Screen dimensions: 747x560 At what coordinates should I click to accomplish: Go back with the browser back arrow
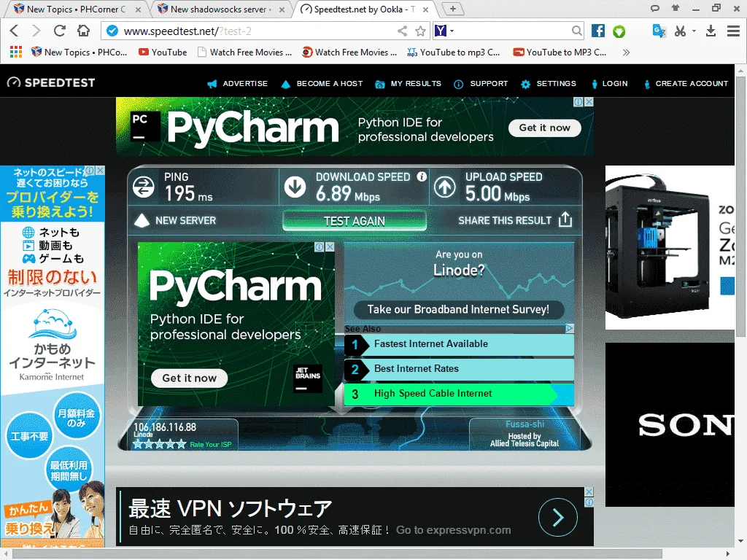(14, 31)
